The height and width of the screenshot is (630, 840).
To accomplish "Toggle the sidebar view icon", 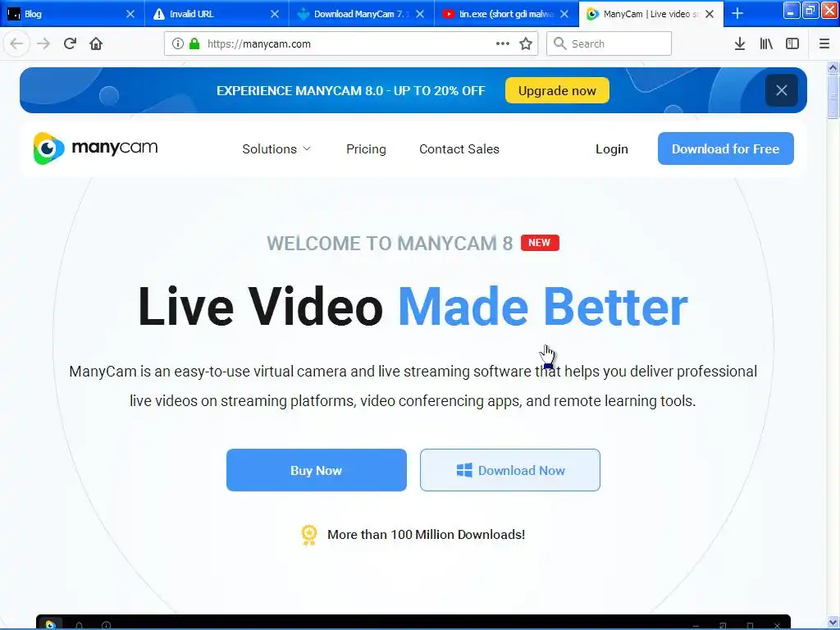I will click(792, 43).
